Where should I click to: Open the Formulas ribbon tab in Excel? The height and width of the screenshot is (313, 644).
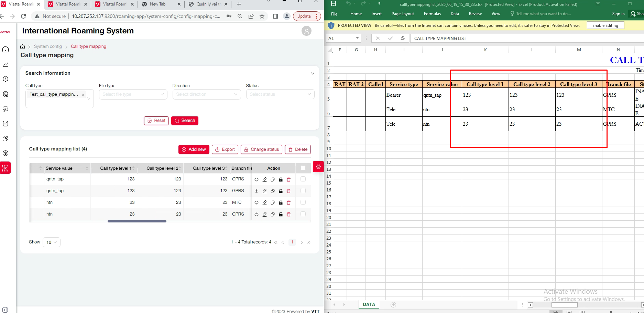point(432,14)
